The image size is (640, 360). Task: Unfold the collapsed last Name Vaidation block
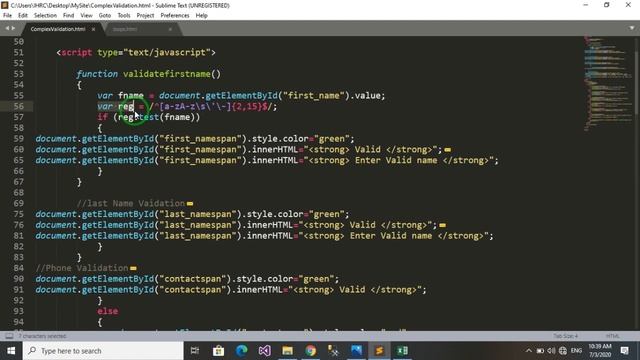(x=190, y=204)
